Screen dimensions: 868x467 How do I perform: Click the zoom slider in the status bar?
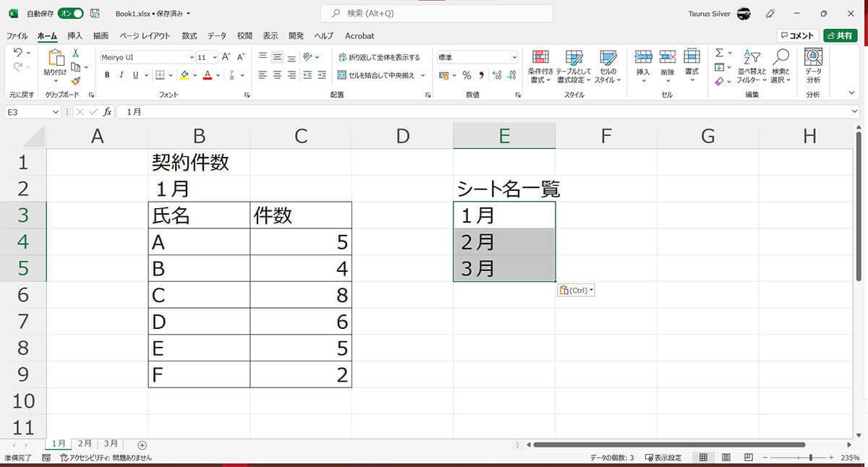pos(811,458)
